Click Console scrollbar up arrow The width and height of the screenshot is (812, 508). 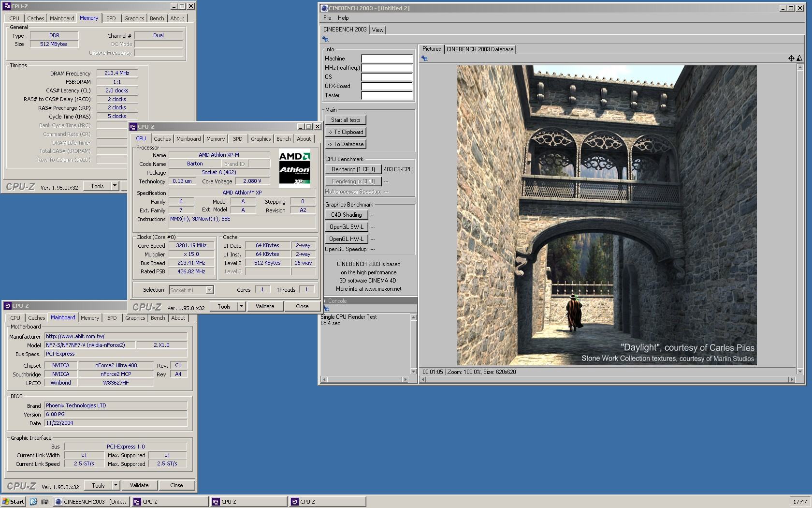coord(413,317)
